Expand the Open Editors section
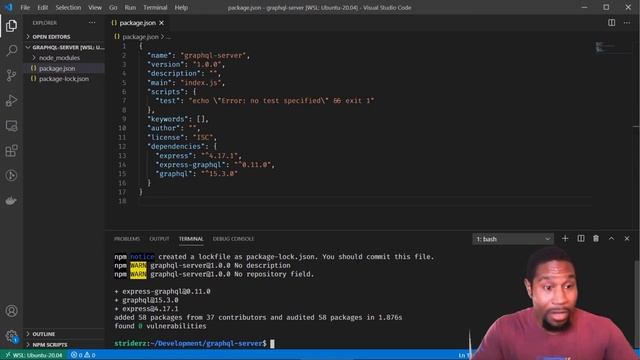The width and height of the screenshot is (640, 360). click(x=64, y=37)
